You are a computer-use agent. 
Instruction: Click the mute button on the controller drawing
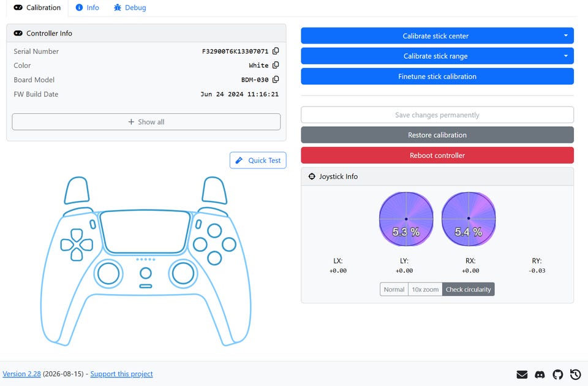pos(146,286)
